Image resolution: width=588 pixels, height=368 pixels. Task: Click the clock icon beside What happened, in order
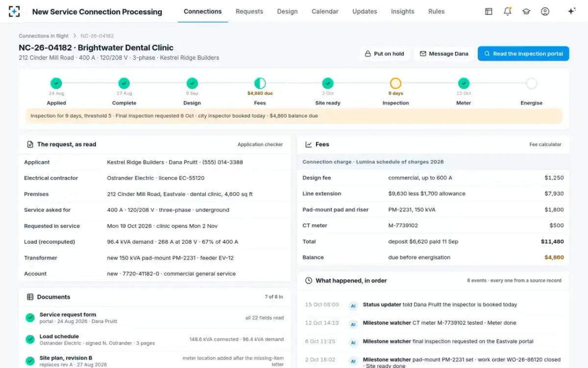(308, 281)
